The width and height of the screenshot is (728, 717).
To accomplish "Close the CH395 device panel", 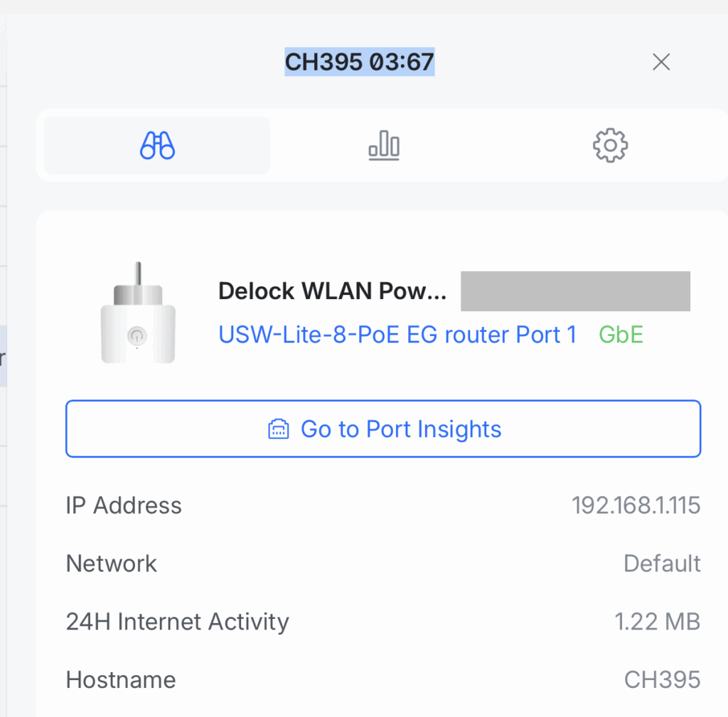I will 661,63.
